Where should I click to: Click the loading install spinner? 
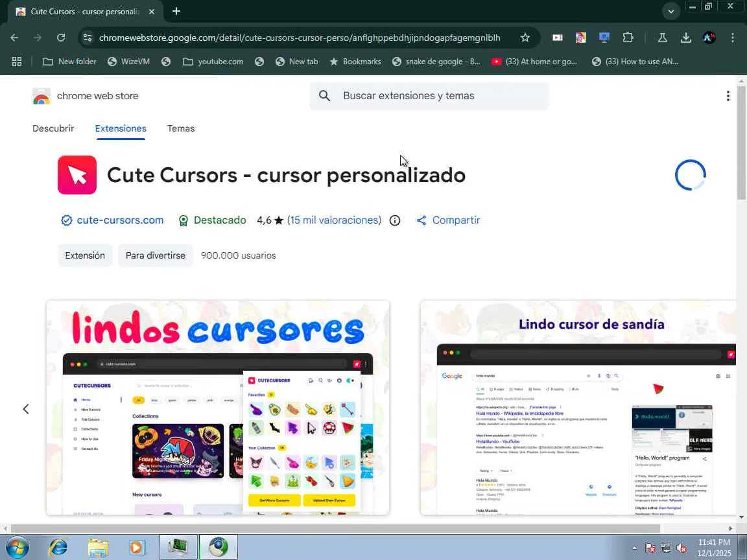(690, 175)
